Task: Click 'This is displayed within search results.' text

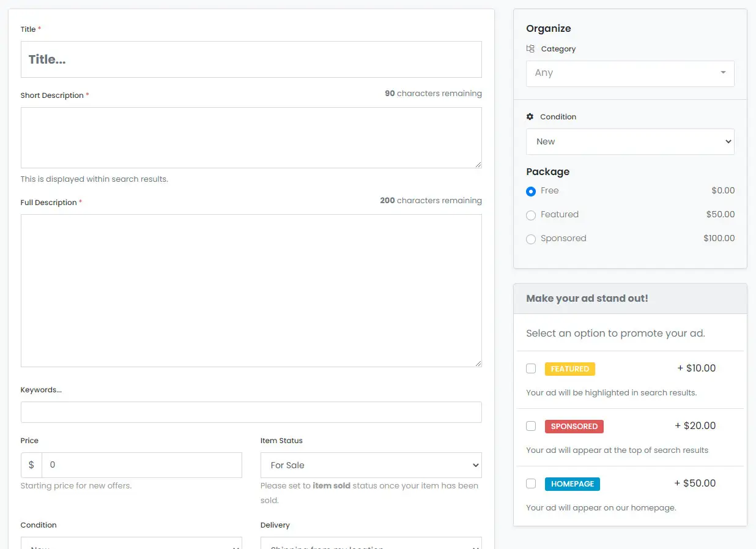Action: tap(94, 179)
